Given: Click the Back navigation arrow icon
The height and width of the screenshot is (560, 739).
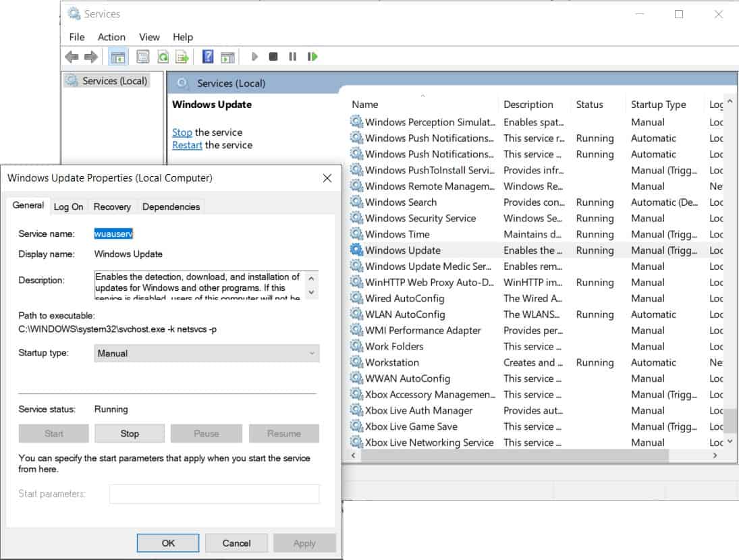Looking at the screenshot, I should 72,56.
